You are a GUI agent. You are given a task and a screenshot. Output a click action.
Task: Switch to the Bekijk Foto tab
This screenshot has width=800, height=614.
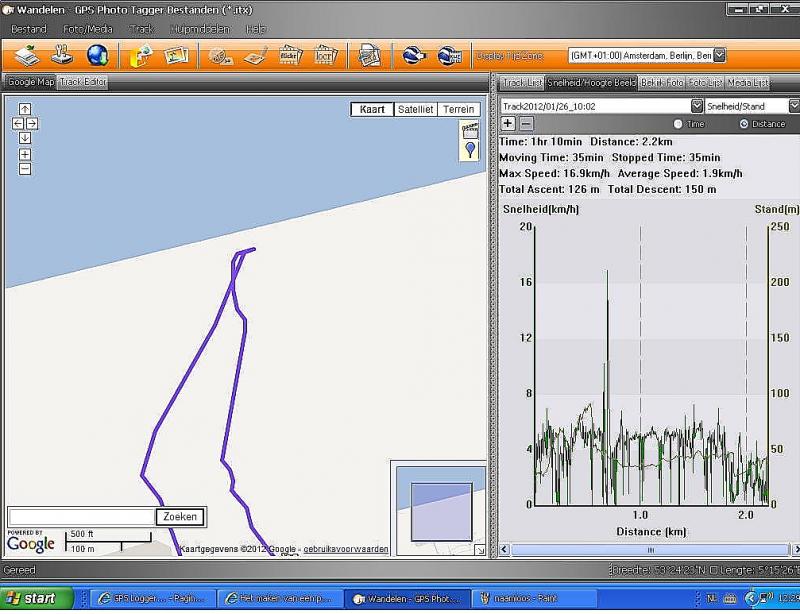click(x=662, y=82)
